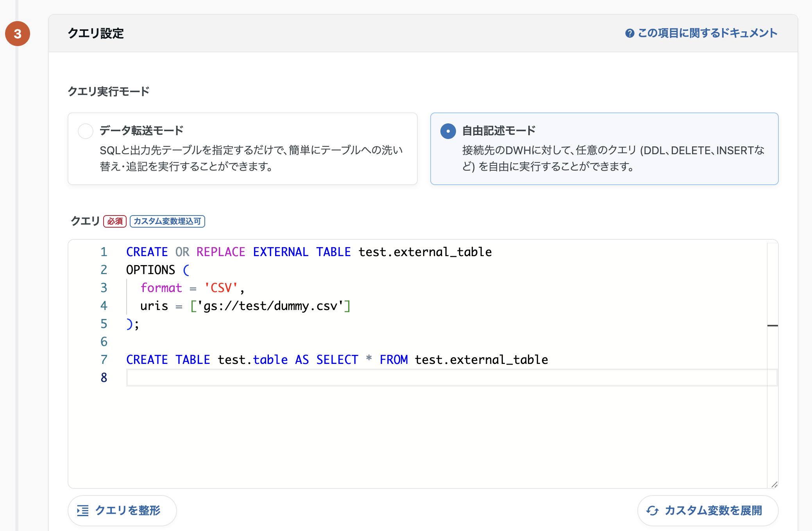Click the 必須 required badge
Image resolution: width=812 pixels, height=531 pixels.
coord(115,221)
